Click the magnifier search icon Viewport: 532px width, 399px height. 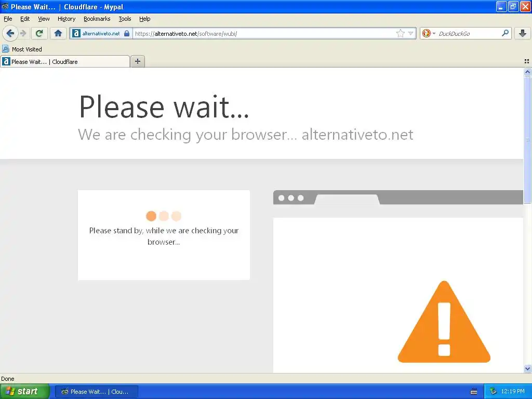point(505,33)
